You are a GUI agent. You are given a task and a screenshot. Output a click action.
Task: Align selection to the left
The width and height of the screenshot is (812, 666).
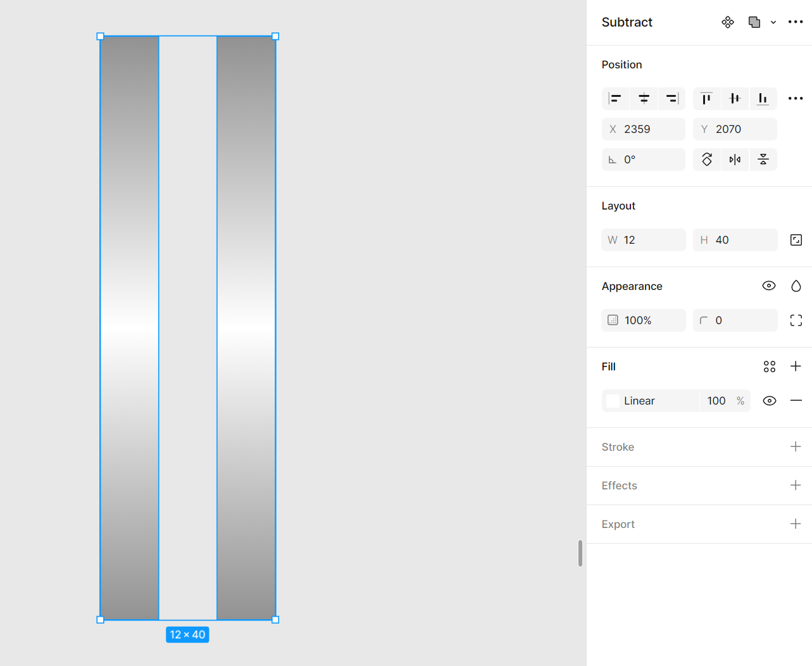click(x=615, y=99)
